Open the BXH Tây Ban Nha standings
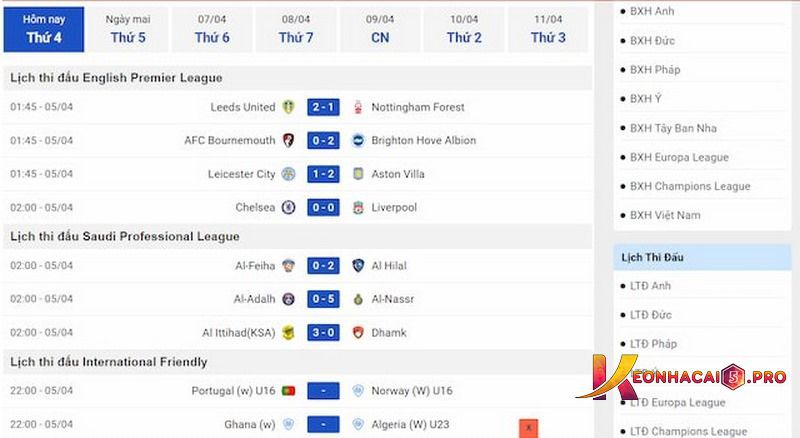Image resolution: width=800 pixels, height=438 pixels. coord(673,128)
